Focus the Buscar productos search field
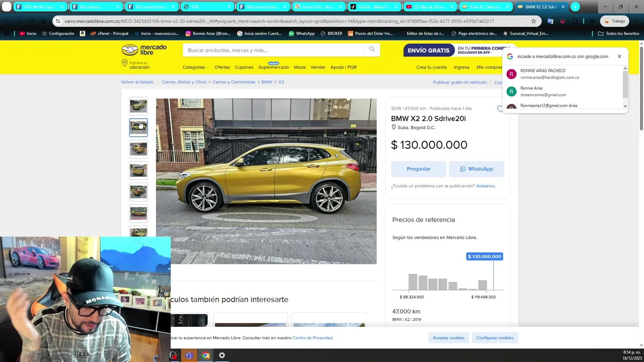Image resolution: width=644 pixels, height=362 pixels. pos(274,50)
